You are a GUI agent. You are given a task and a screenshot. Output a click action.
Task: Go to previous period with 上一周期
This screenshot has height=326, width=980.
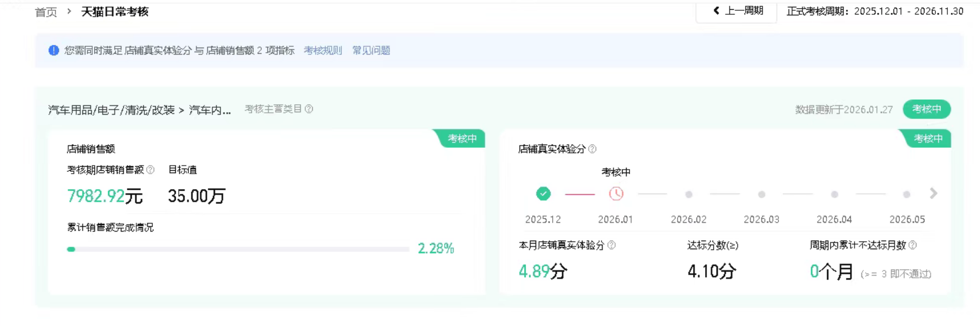[x=737, y=11]
